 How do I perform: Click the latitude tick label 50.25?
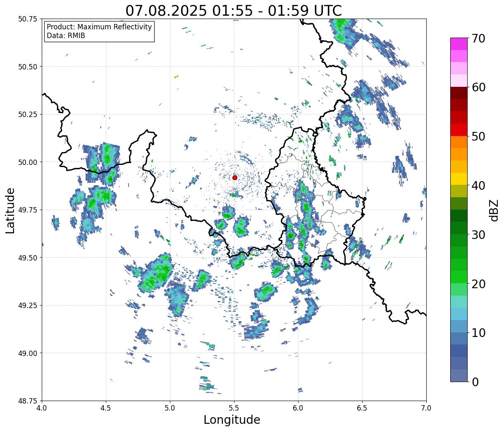[x=28, y=115]
